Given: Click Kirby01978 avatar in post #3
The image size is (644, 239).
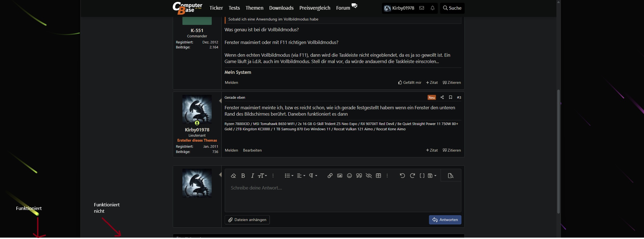Looking at the screenshot, I should [x=197, y=110].
